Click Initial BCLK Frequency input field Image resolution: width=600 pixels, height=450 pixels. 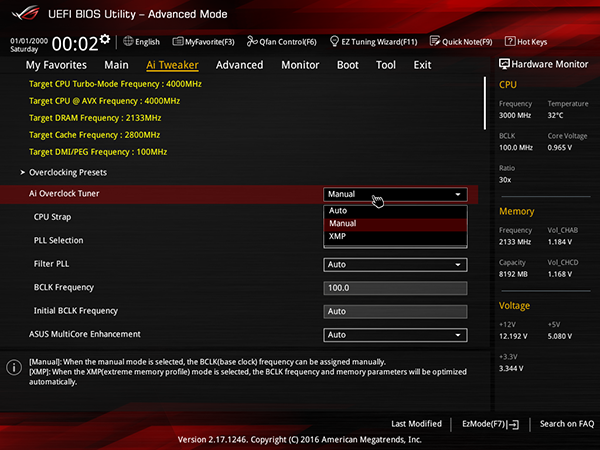click(x=395, y=311)
